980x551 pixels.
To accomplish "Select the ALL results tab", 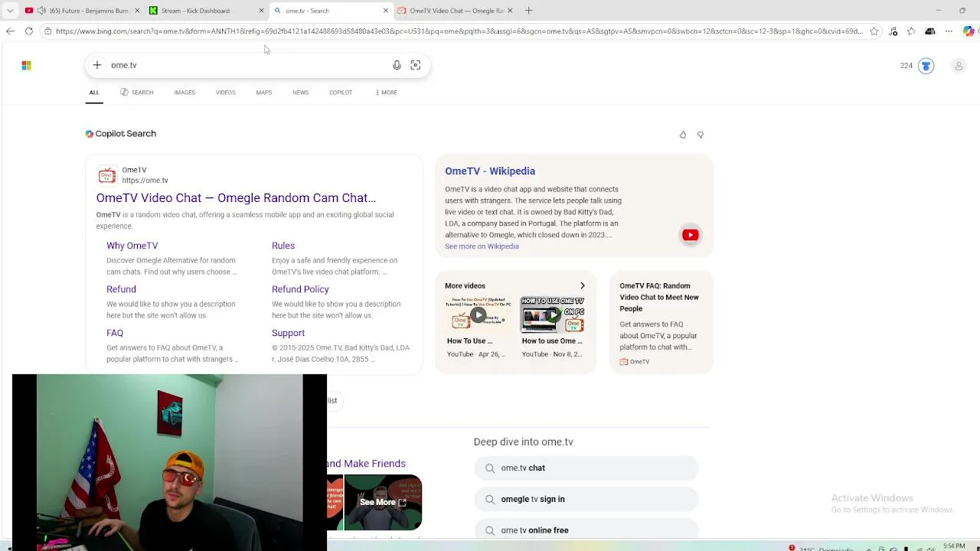I will click(94, 93).
